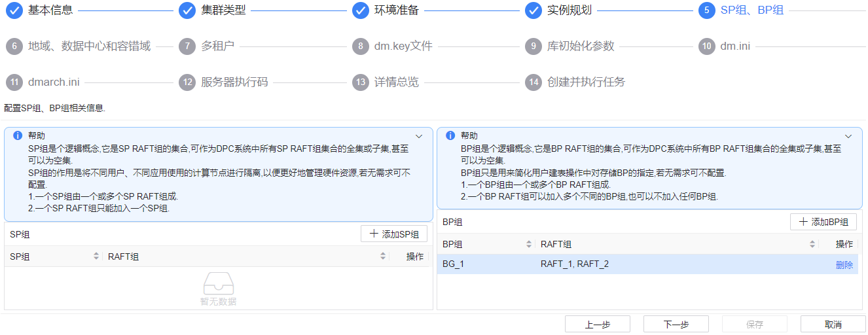868x335 pixels.
Task: Open the dmarch.ini step
Action: [x=54, y=82]
